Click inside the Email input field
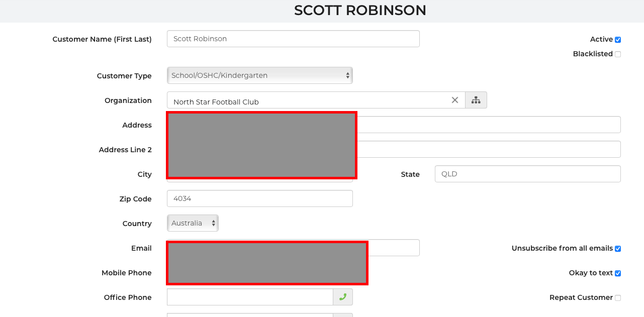Viewport: 644px width, 317px height. pos(393,248)
